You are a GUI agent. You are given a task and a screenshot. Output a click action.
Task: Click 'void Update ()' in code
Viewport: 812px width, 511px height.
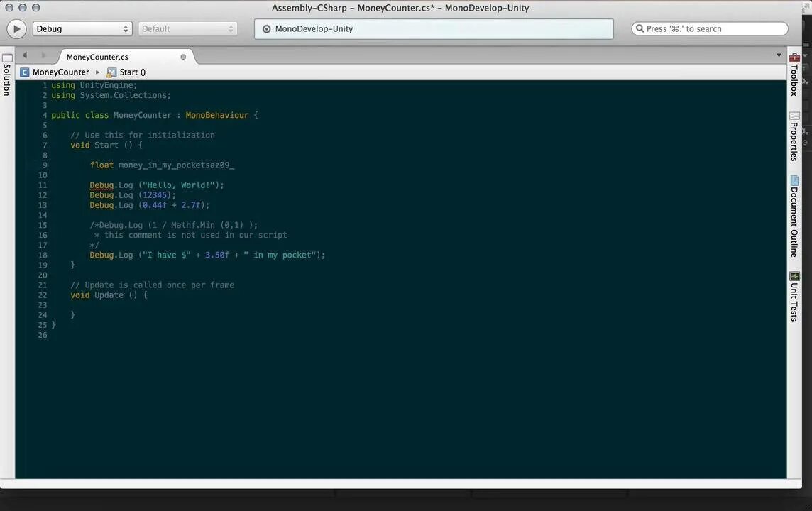coord(104,295)
